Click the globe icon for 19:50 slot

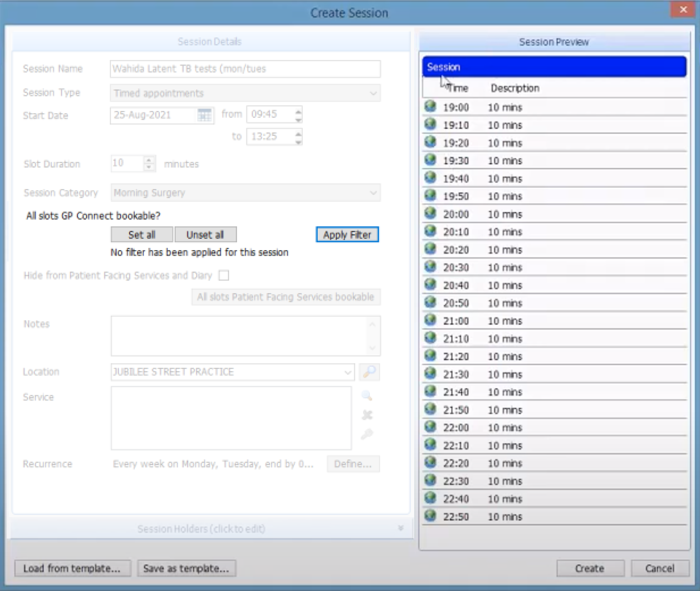430,195
